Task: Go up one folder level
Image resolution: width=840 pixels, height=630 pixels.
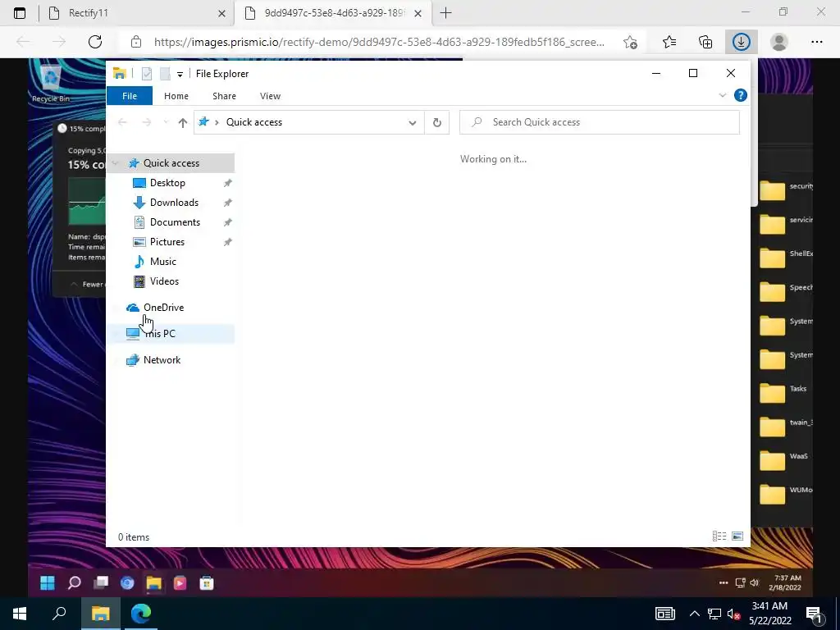Action: pyautogui.click(x=183, y=123)
